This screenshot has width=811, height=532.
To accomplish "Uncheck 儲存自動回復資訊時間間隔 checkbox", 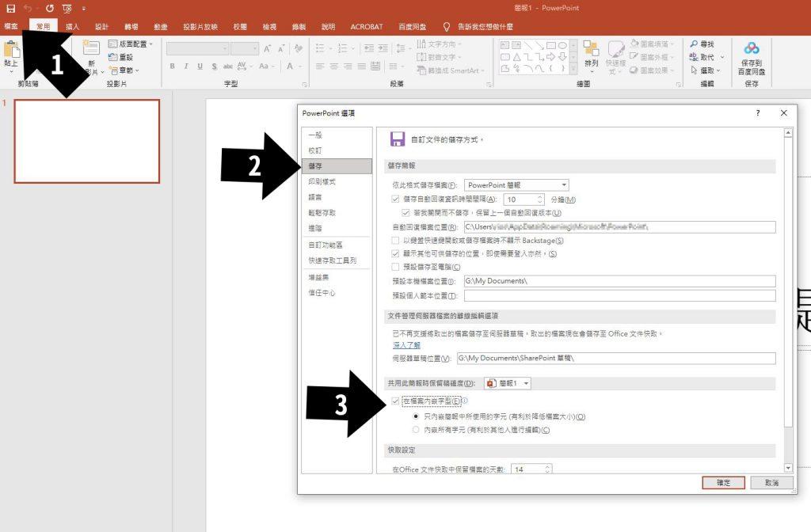I will click(x=396, y=199).
